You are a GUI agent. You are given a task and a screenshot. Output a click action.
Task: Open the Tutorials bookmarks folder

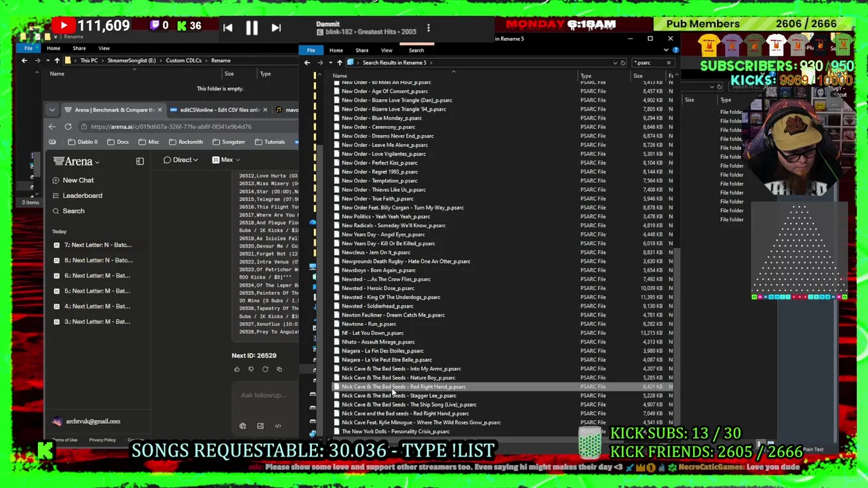pyautogui.click(x=270, y=142)
